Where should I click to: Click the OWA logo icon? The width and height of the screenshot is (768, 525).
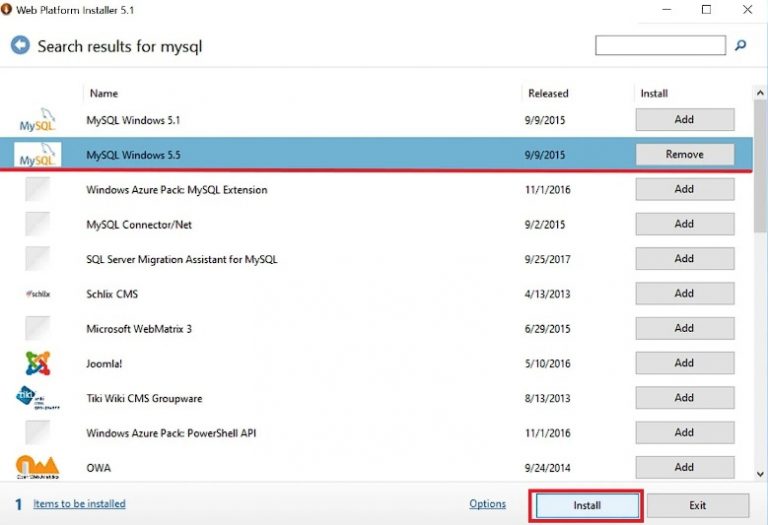[38, 466]
